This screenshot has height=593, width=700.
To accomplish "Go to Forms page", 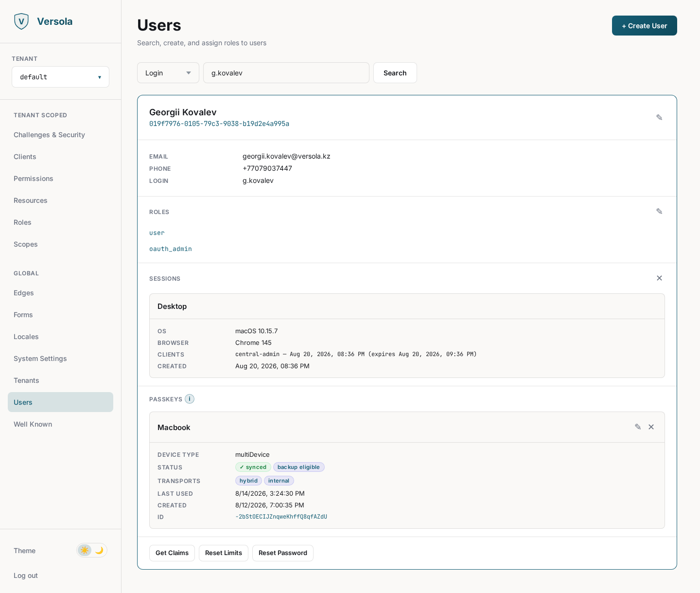I will [x=60, y=315].
